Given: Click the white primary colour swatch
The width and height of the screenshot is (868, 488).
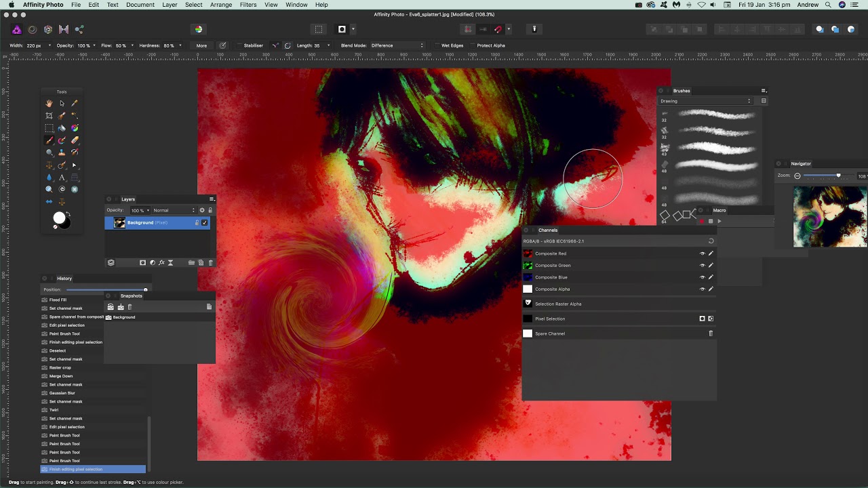Looking at the screenshot, I should pyautogui.click(x=60, y=218).
